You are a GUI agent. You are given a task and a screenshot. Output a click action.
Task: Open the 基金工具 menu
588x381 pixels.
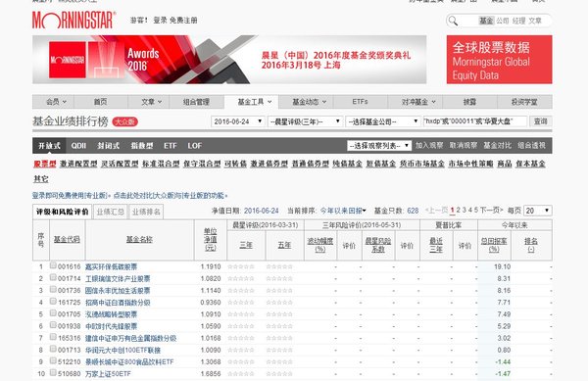click(255, 102)
